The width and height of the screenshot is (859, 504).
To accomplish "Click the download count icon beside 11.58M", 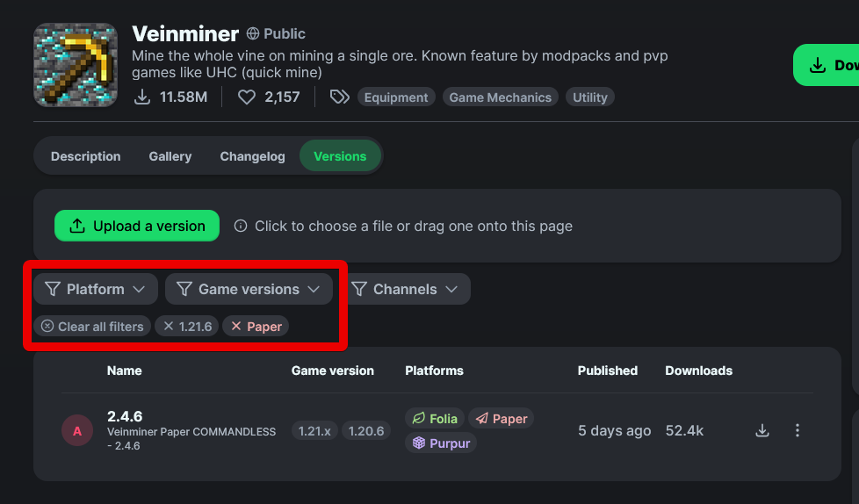I will click(142, 97).
